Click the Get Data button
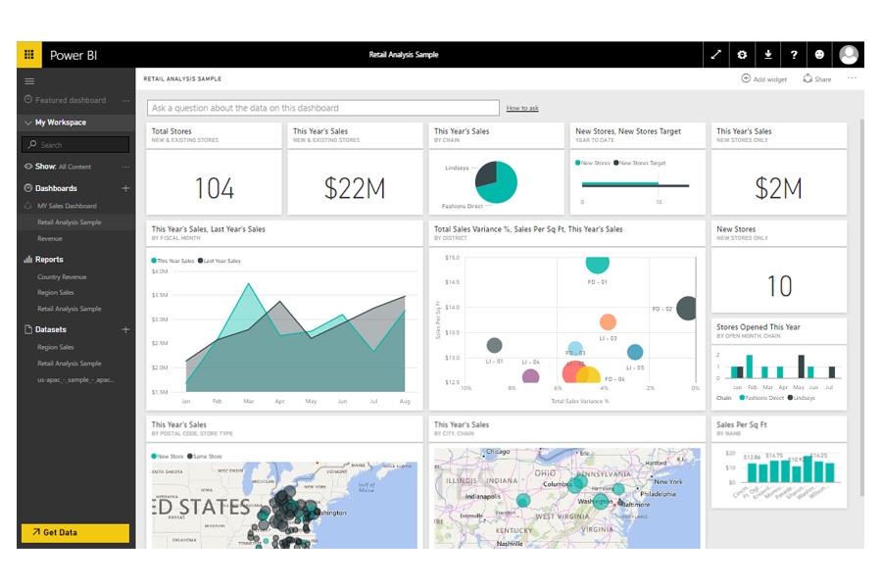This screenshot has width=882, height=588. pos(73,533)
